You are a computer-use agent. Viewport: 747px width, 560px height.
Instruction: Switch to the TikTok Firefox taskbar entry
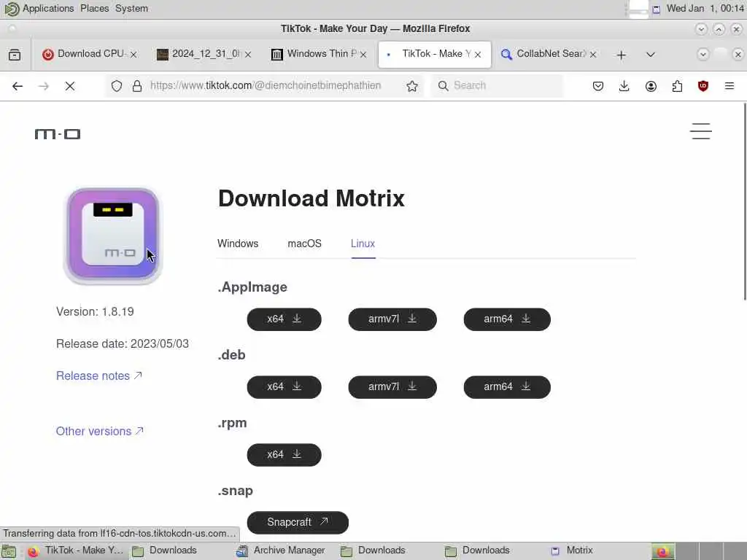[75, 551]
